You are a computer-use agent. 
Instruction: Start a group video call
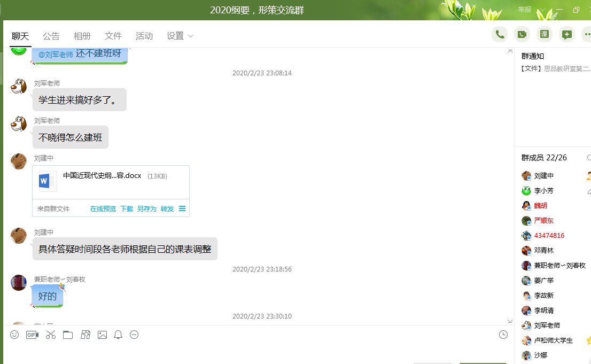522,34
